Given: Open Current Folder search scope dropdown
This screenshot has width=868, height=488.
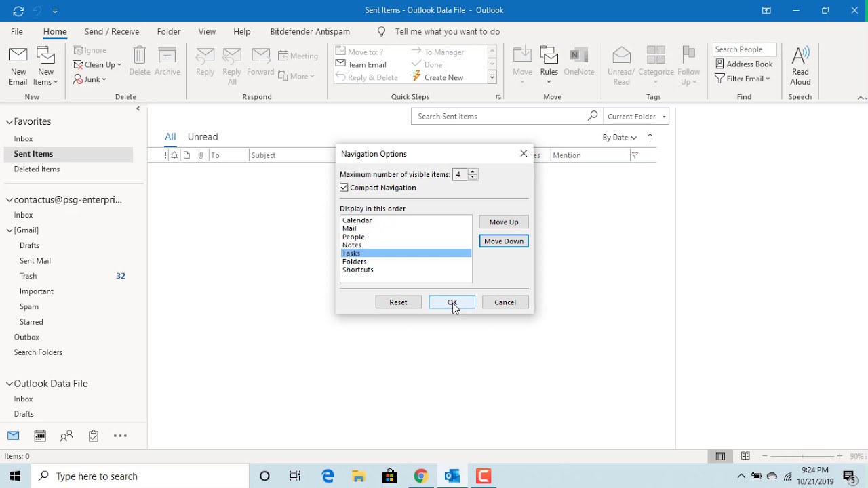Looking at the screenshot, I should [x=636, y=116].
